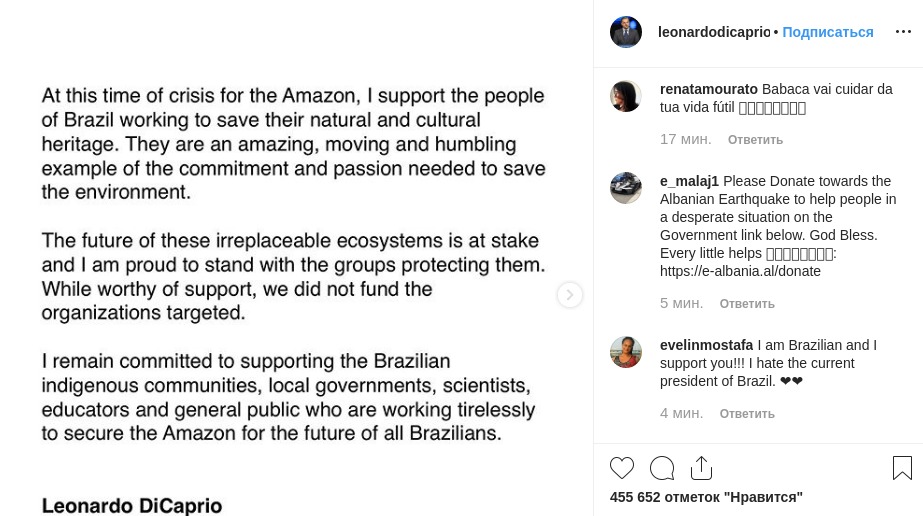Reply to renatamourato's comment

(755, 140)
